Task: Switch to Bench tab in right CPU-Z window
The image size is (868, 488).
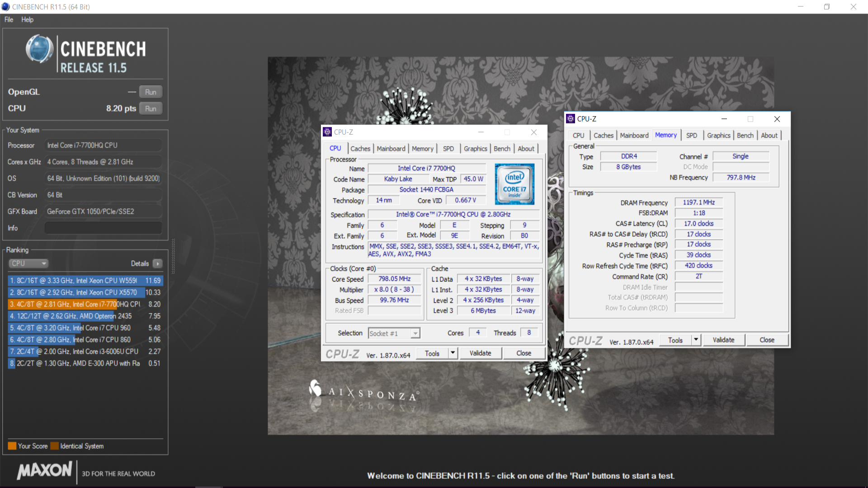Action: click(745, 136)
